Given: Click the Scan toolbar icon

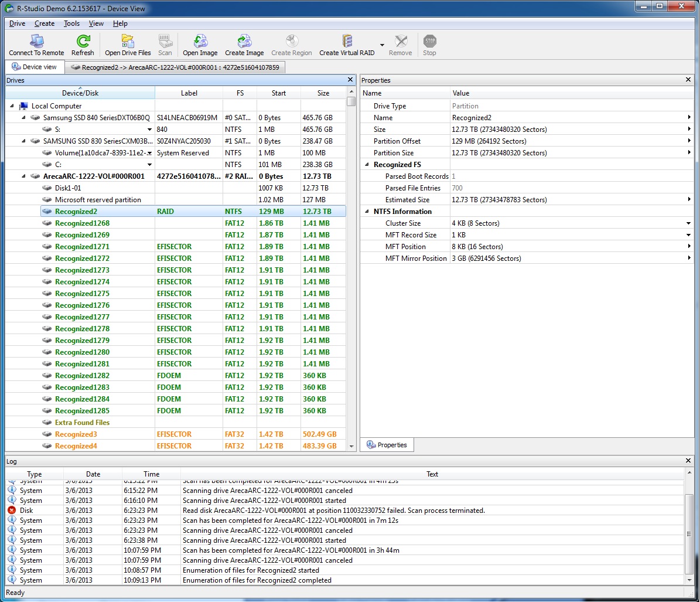Looking at the screenshot, I should click(165, 45).
